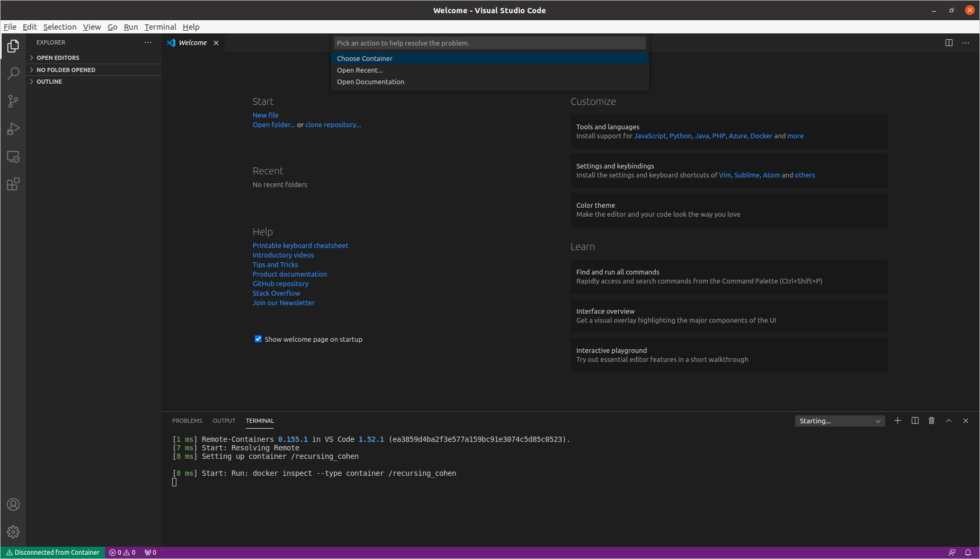
Task: Split the terminal pane
Action: 915,421
